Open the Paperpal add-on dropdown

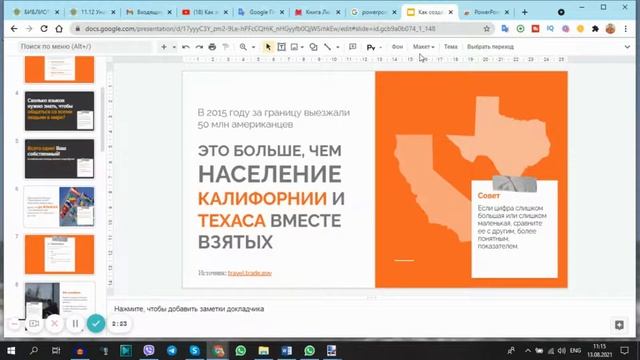coord(380,47)
